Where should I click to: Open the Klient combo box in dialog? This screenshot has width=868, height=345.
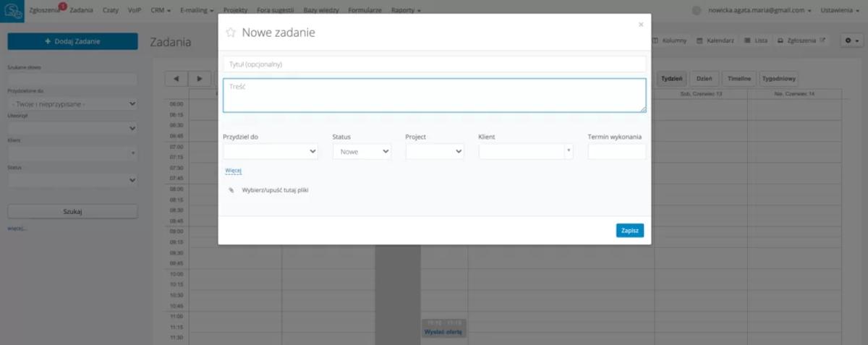point(526,152)
